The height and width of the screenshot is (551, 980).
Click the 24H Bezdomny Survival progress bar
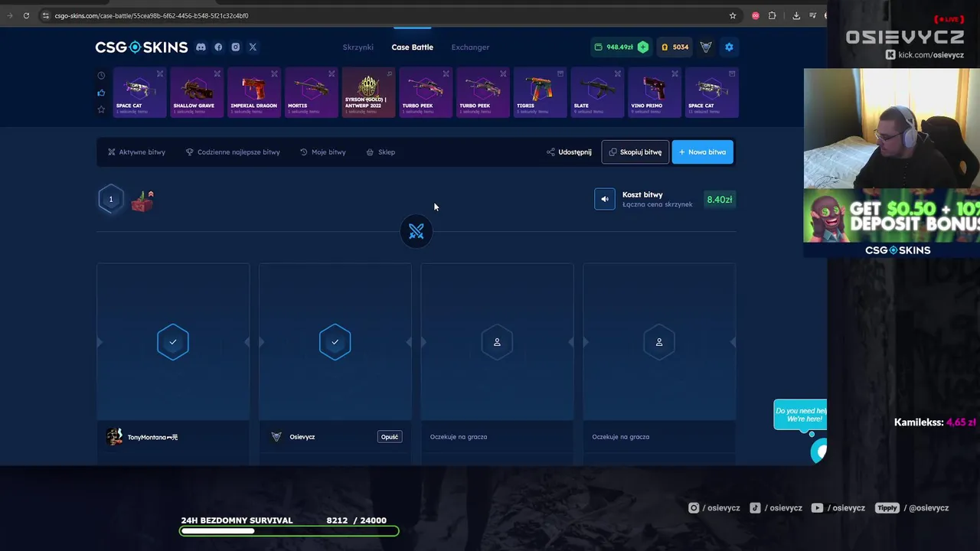289,531
